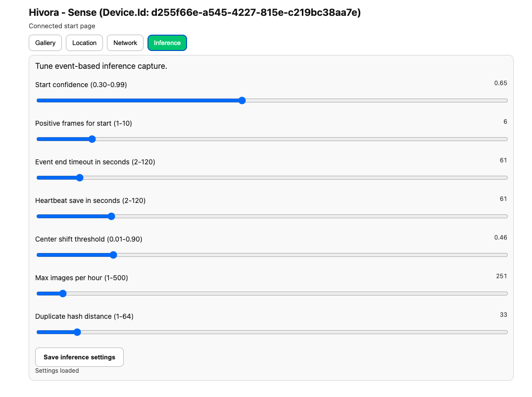This screenshot has height=397, width=532.
Task: Click the Center shift threshold slider handle
Action: (x=113, y=255)
